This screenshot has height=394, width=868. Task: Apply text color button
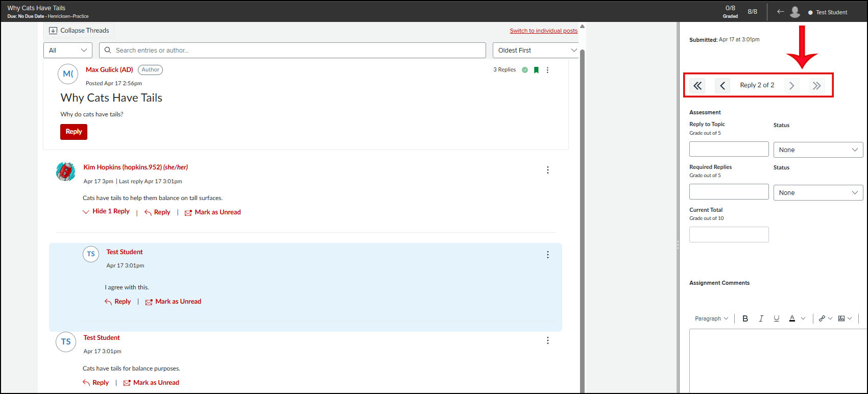tap(792, 318)
